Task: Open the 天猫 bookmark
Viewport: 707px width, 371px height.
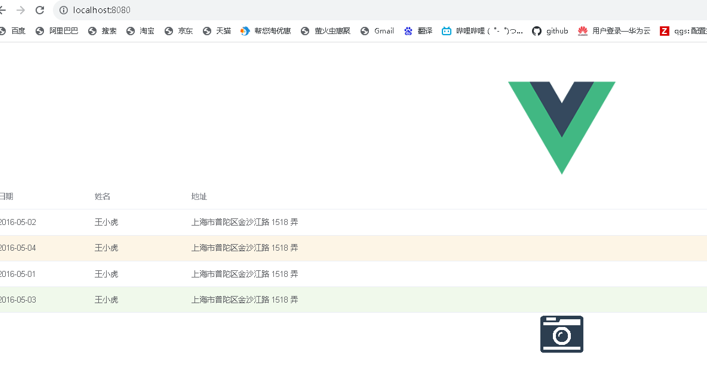Action: (x=217, y=31)
